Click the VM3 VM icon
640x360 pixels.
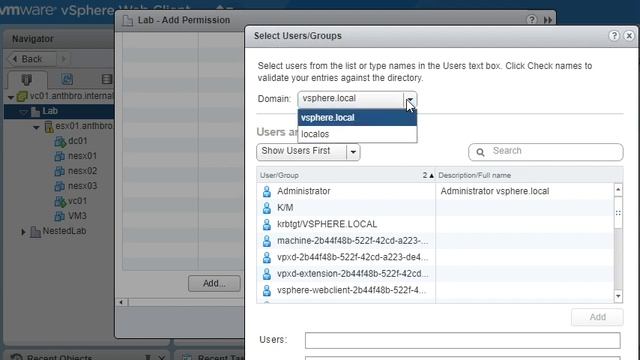tap(60, 216)
